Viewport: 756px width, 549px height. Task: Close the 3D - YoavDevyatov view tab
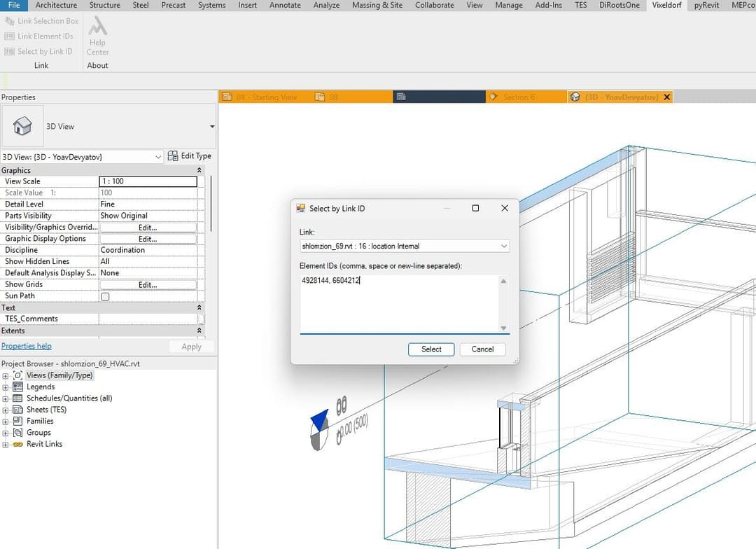pos(667,97)
